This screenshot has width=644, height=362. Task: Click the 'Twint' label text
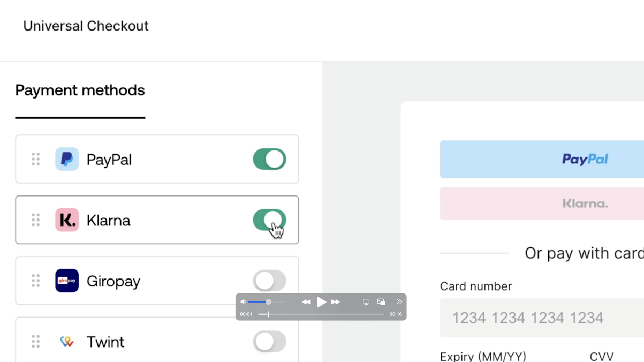tap(105, 342)
